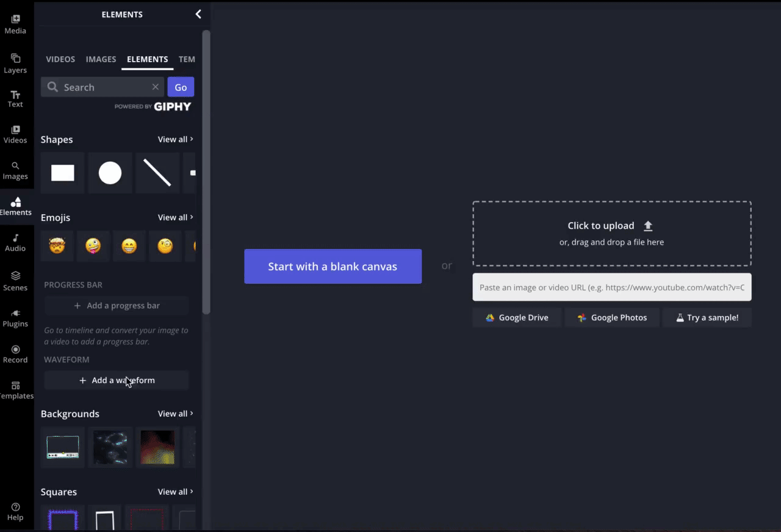Select the Text tool in sidebar

(15, 99)
